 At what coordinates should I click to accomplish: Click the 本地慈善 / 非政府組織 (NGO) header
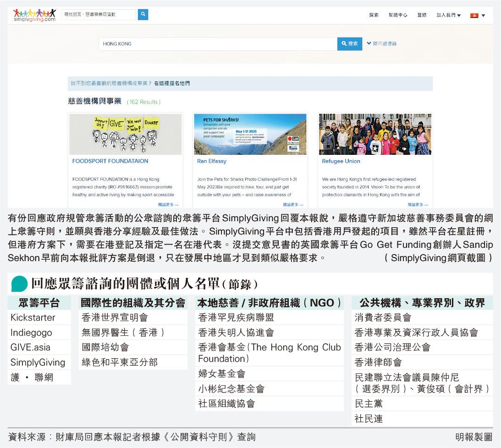click(x=270, y=303)
